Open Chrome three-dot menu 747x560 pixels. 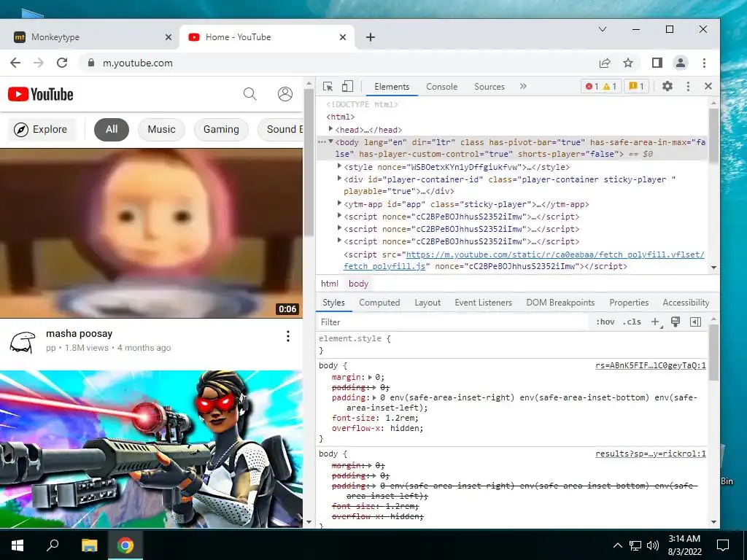pos(704,63)
